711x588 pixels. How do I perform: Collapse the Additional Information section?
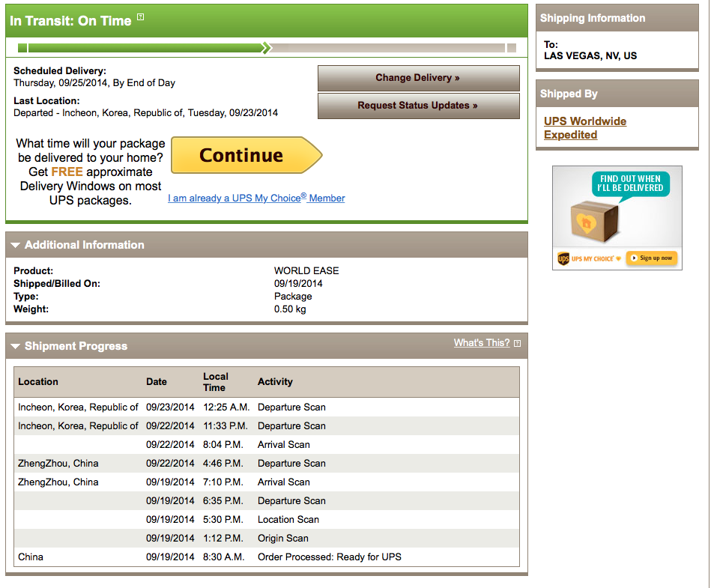click(x=16, y=245)
